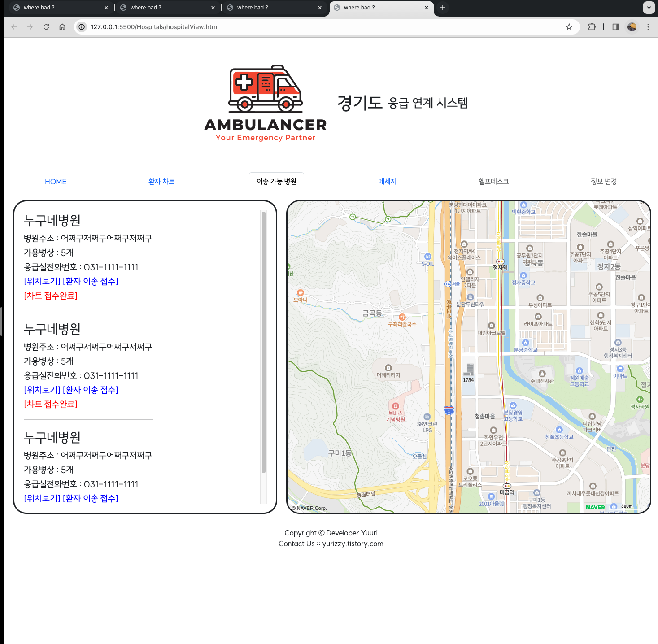This screenshot has width=658, height=644.
Task: Click [위치보기] for the third hospital
Action: point(42,498)
